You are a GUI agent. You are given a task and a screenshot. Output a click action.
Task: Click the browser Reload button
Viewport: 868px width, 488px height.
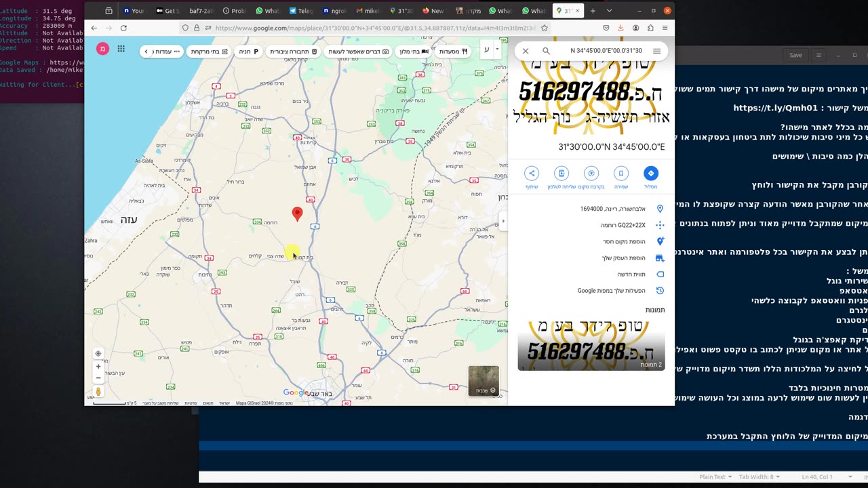coord(123,28)
